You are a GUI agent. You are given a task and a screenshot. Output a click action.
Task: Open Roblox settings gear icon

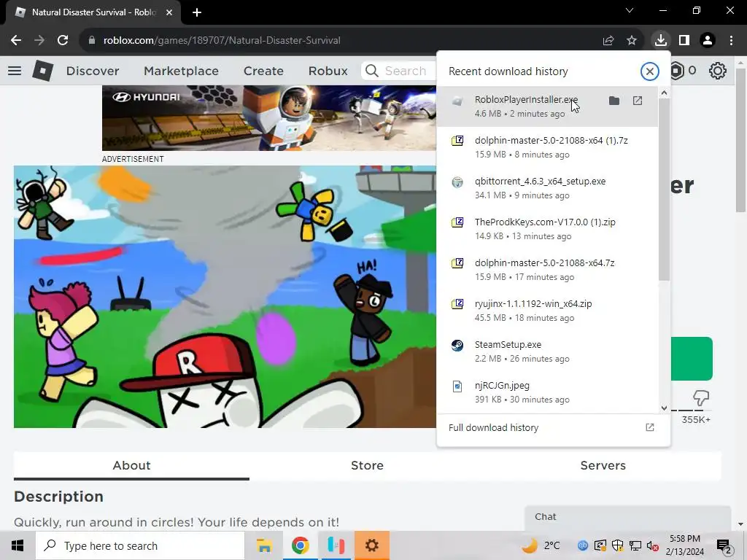[718, 71]
